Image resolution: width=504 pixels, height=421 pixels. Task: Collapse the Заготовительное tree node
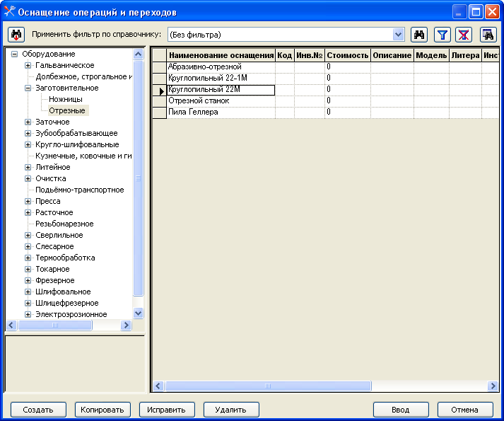point(28,88)
